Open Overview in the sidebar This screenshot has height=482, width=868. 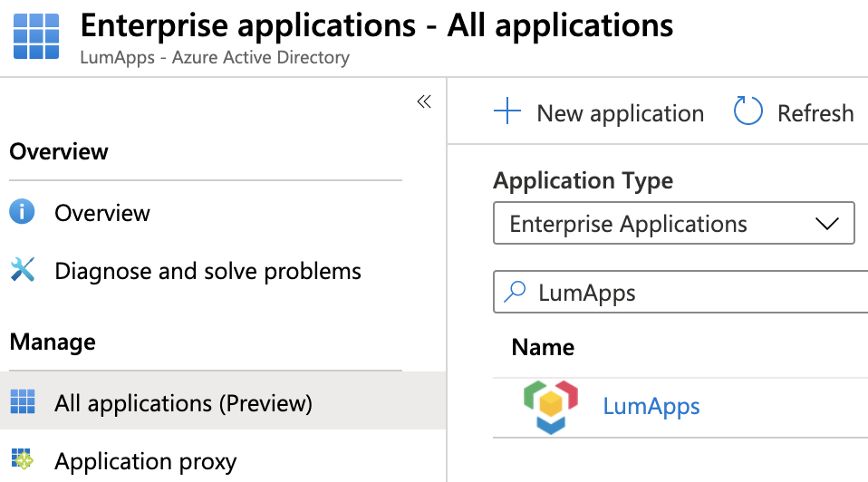pyautogui.click(x=101, y=213)
